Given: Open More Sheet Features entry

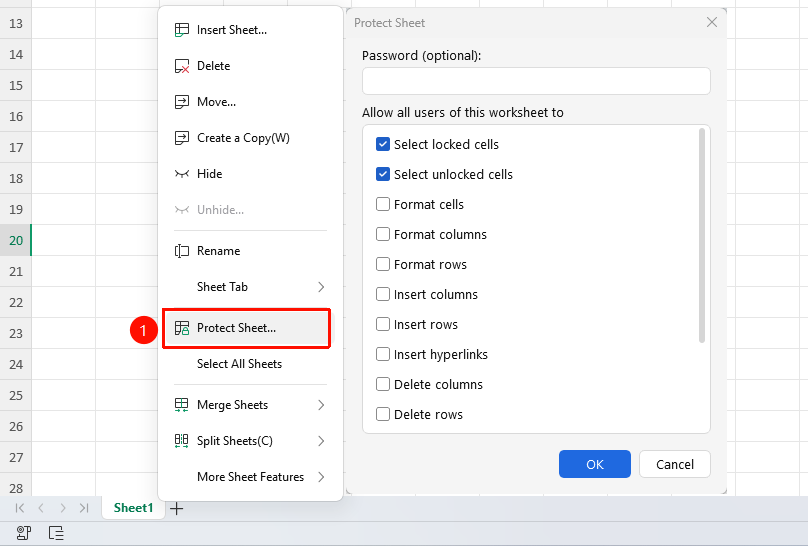Looking at the screenshot, I should [250, 477].
